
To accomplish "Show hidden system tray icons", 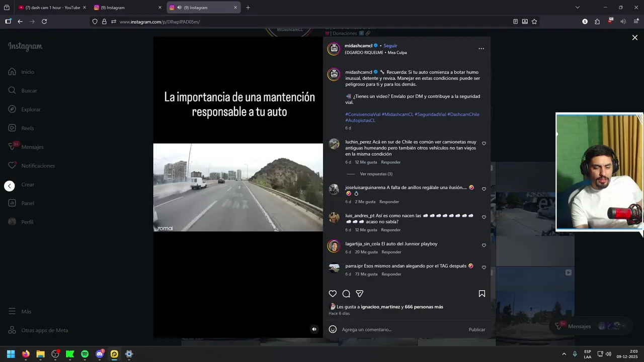I will 564,354.
